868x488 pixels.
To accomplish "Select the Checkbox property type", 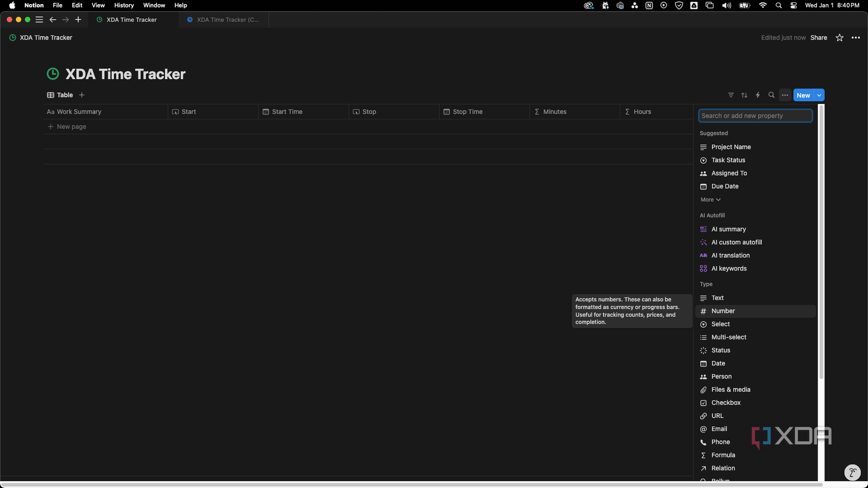I will [x=755, y=403].
